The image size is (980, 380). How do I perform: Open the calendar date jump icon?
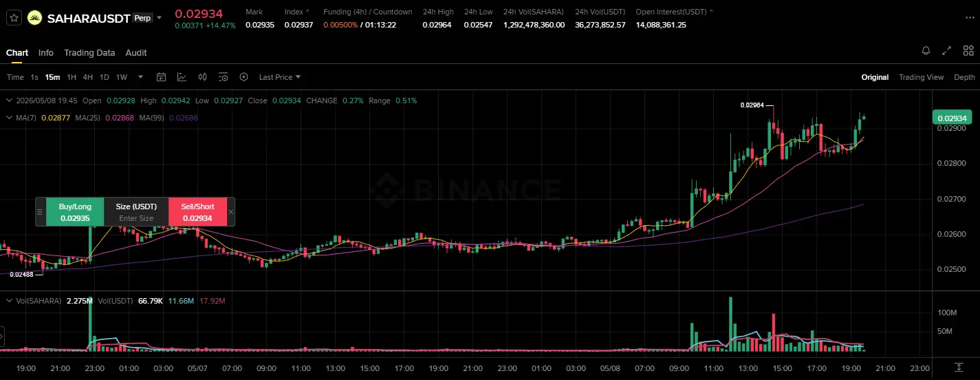[x=162, y=77]
